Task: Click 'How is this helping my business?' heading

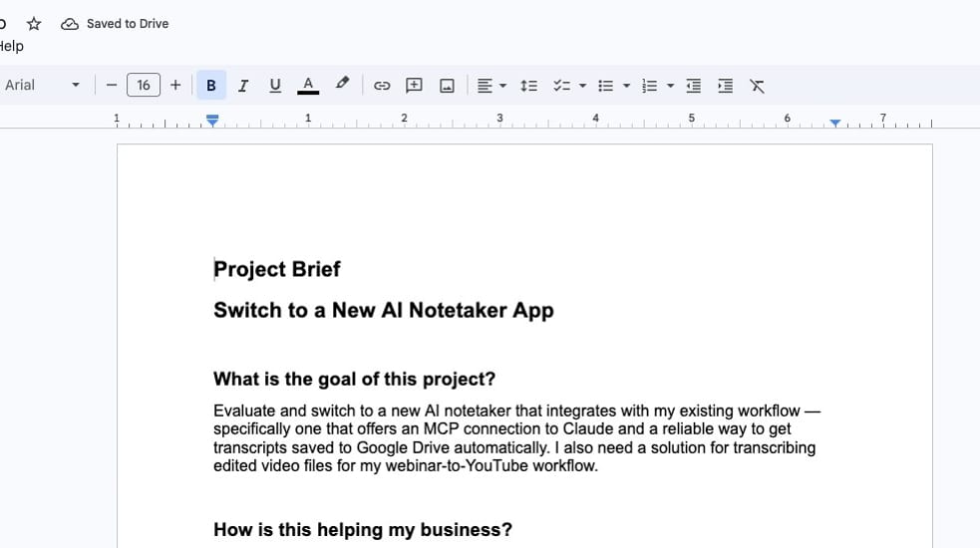Action: (x=363, y=530)
